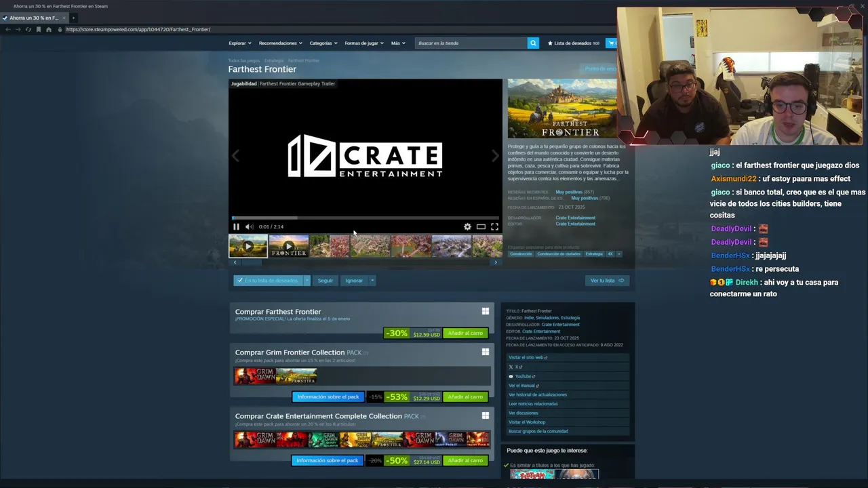Click the Windows icon on Comprar Farthest Frontier
Viewport: 868px width, 488px height.
485,311
